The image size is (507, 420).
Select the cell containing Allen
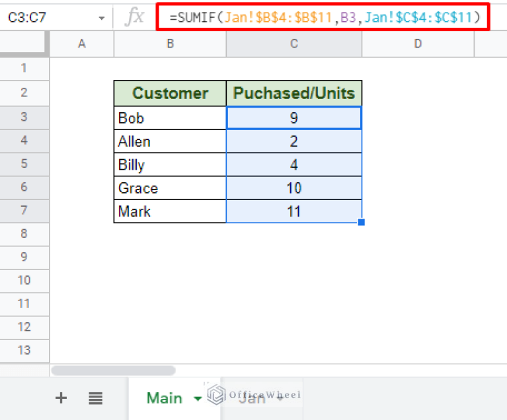click(170, 141)
